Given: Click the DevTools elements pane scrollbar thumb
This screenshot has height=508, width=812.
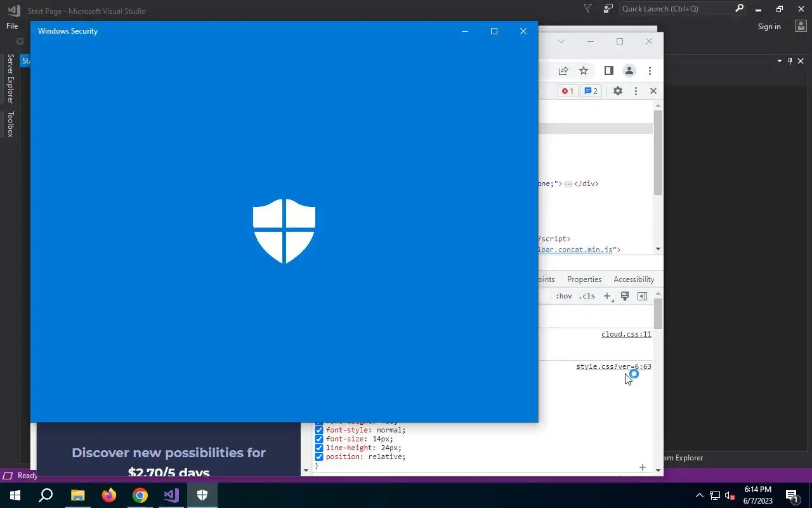Looking at the screenshot, I should click(658, 152).
